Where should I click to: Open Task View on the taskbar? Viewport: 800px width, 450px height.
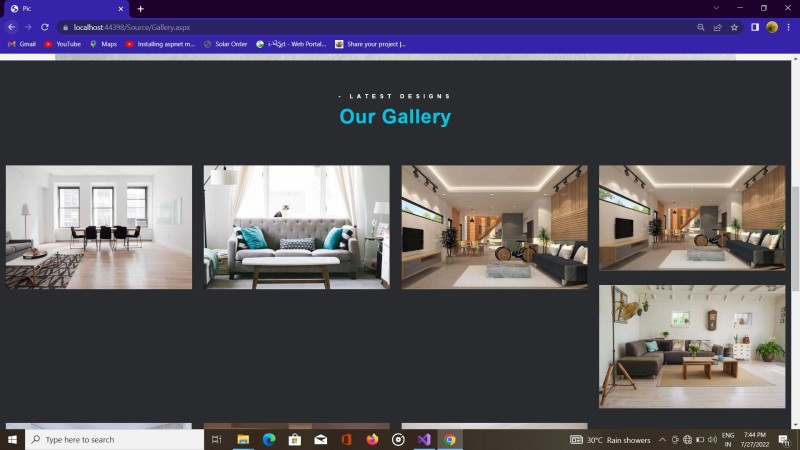[x=216, y=439]
